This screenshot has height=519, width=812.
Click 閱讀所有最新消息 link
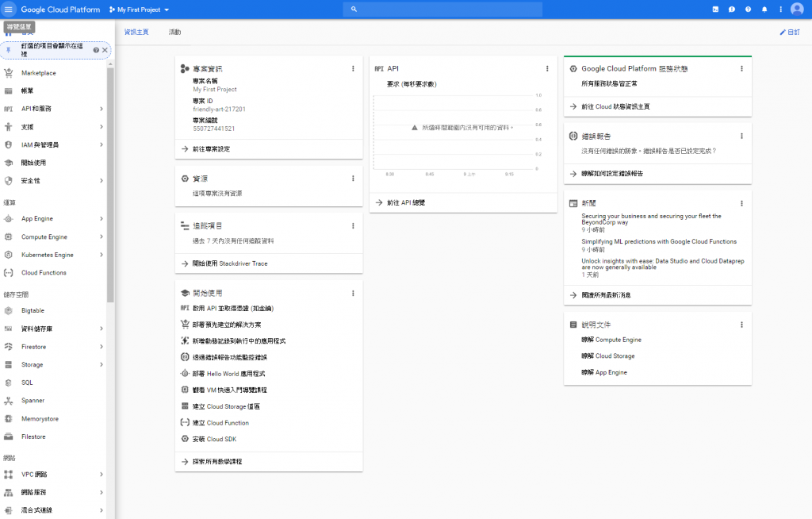tap(606, 295)
